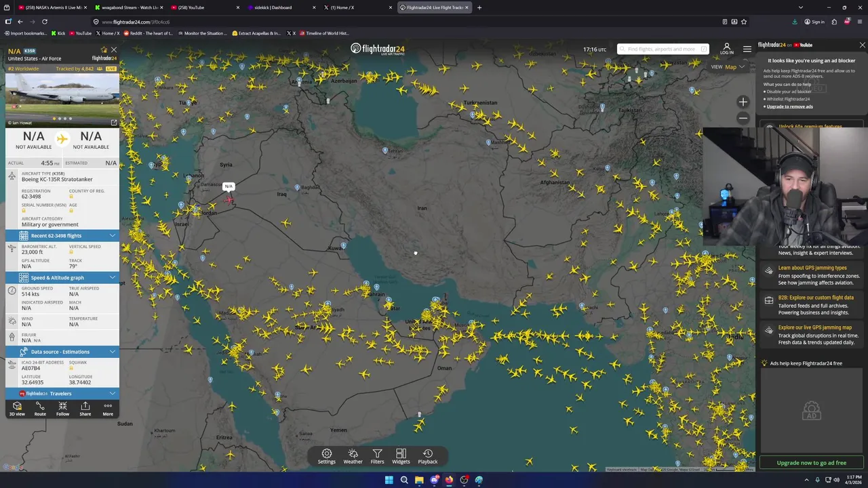This screenshot has height=488, width=868.
Task: Open the aircraft photo in external viewer
Action: [114, 123]
